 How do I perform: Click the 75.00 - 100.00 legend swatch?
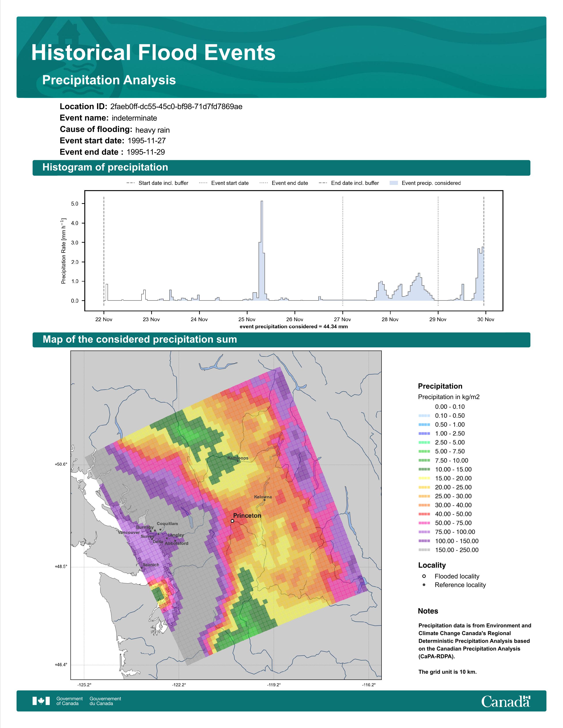pyautogui.click(x=424, y=532)
